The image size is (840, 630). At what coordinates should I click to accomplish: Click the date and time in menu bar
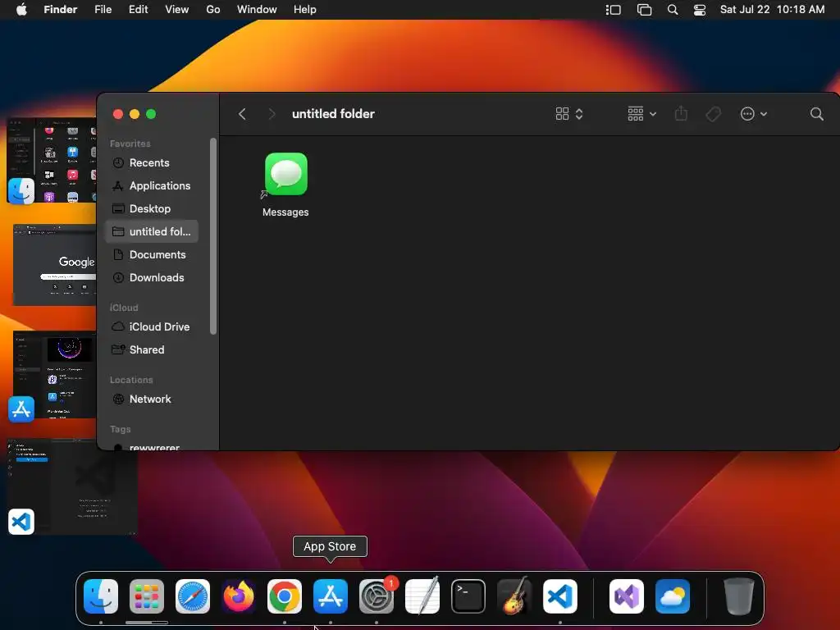coord(772,9)
